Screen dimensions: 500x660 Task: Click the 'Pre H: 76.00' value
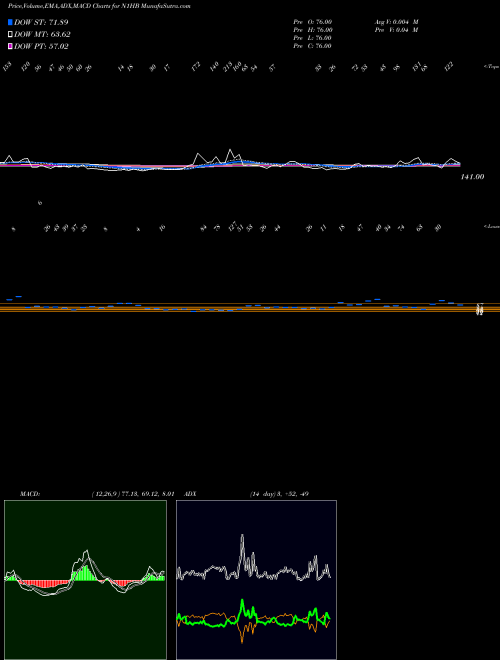click(313, 30)
